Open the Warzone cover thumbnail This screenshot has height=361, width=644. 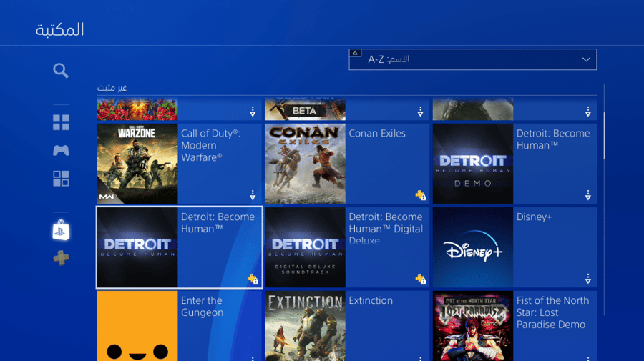point(137,164)
